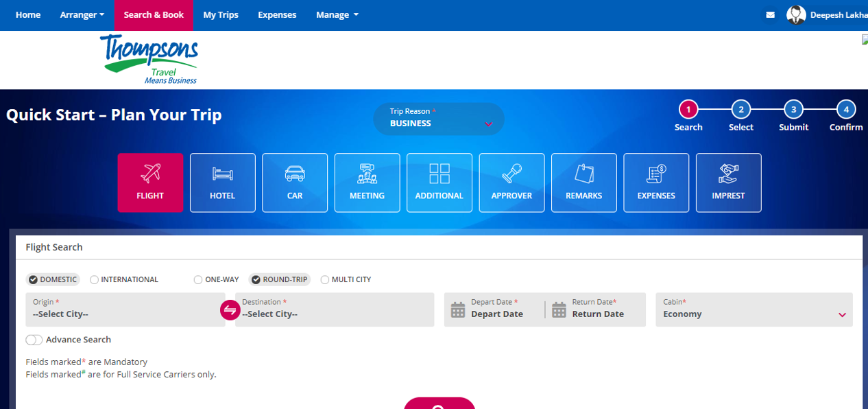
Task: Swap origin and destination cities
Action: tap(230, 310)
